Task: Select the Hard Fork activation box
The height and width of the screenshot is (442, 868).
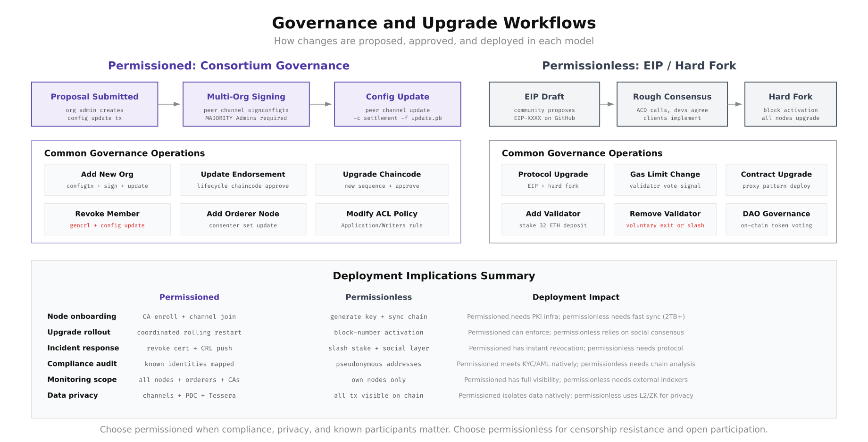Action: click(790, 104)
